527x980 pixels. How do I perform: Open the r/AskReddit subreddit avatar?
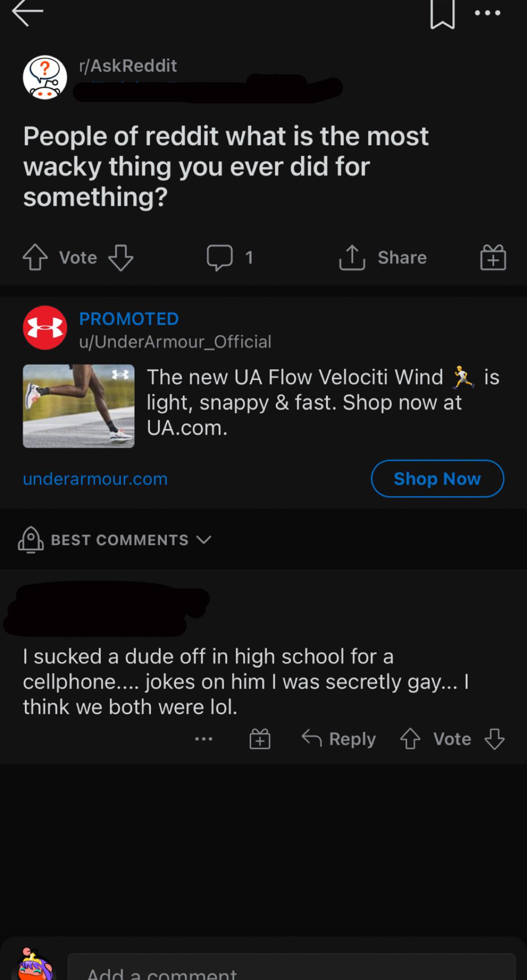pyautogui.click(x=45, y=77)
